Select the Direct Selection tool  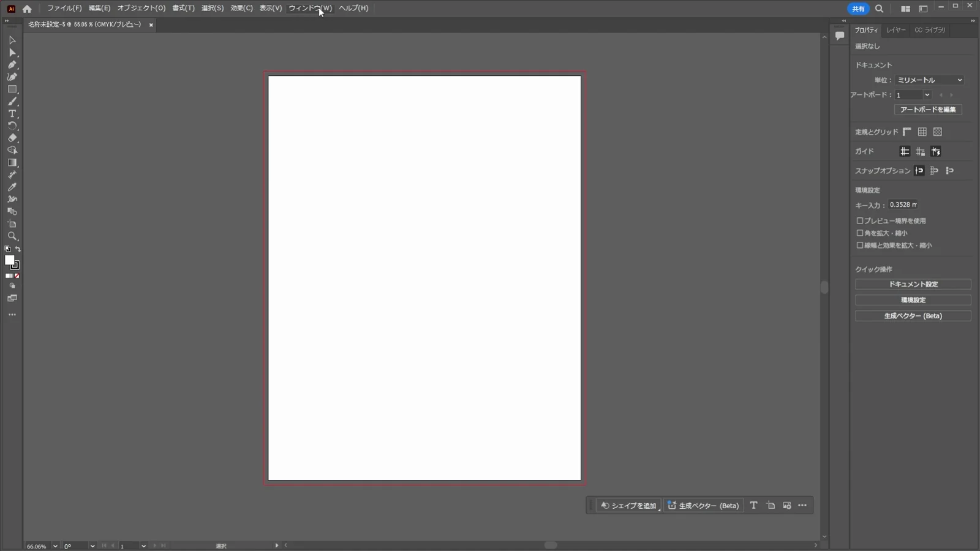12,52
